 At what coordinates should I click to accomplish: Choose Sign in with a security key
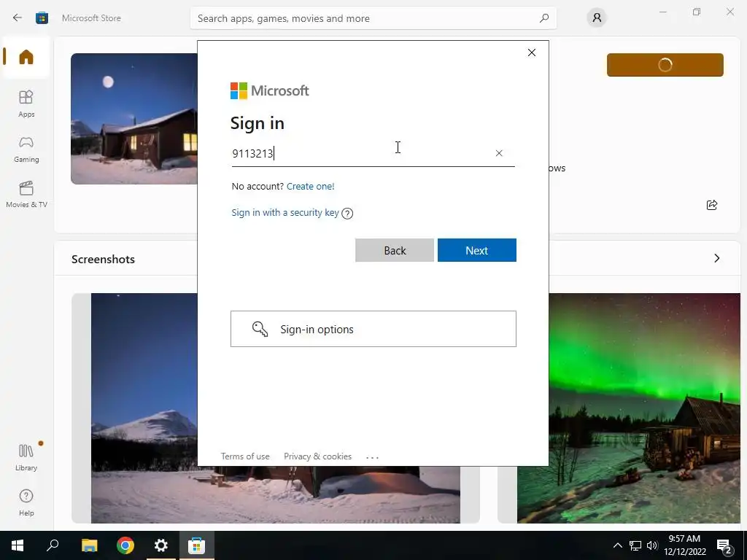[285, 212]
